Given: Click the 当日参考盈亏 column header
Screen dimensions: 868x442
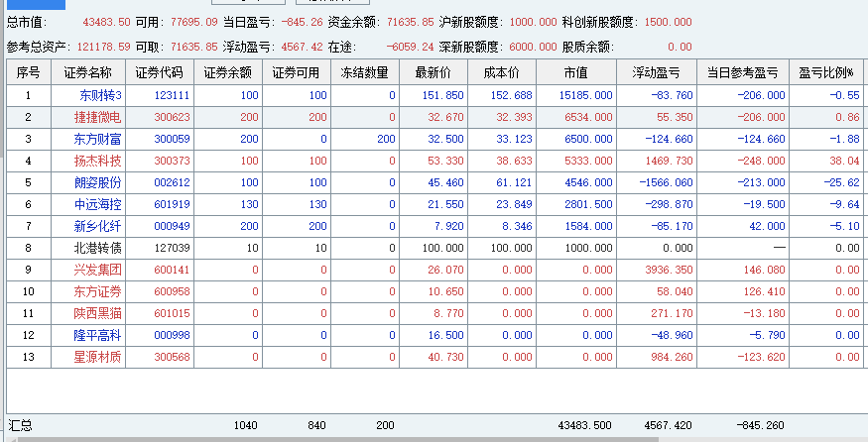Looking at the screenshot, I should tap(743, 72).
